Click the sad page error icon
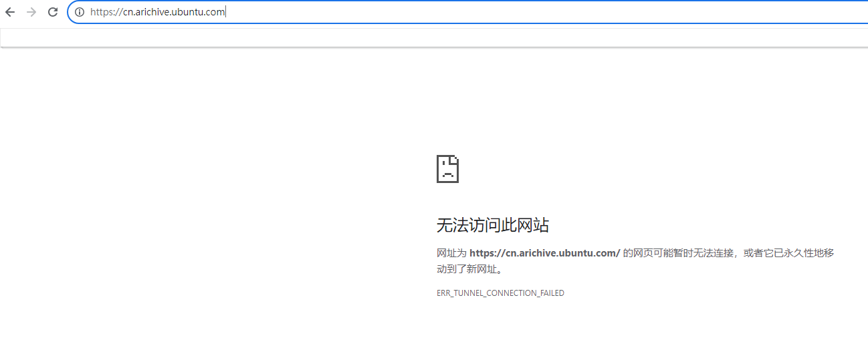The height and width of the screenshot is (346, 868). (x=447, y=169)
